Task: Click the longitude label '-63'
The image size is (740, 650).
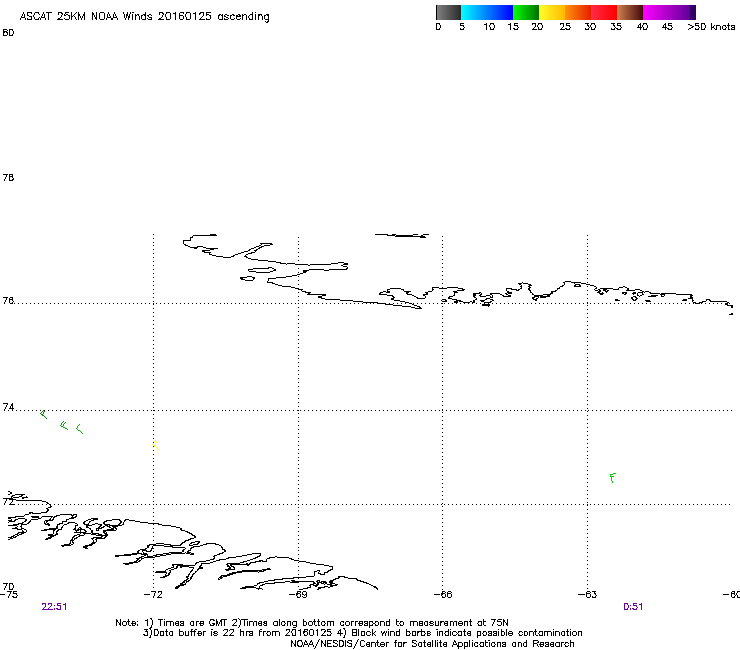Action: (x=588, y=594)
